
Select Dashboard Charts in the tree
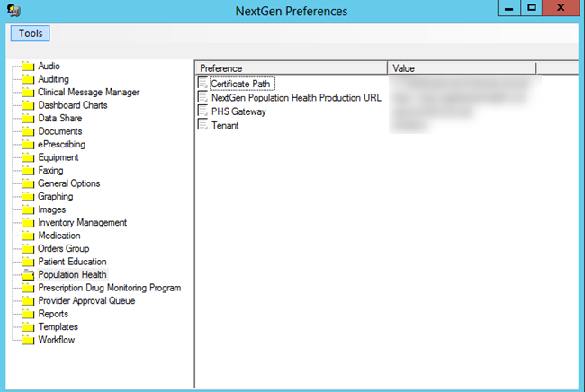point(73,105)
